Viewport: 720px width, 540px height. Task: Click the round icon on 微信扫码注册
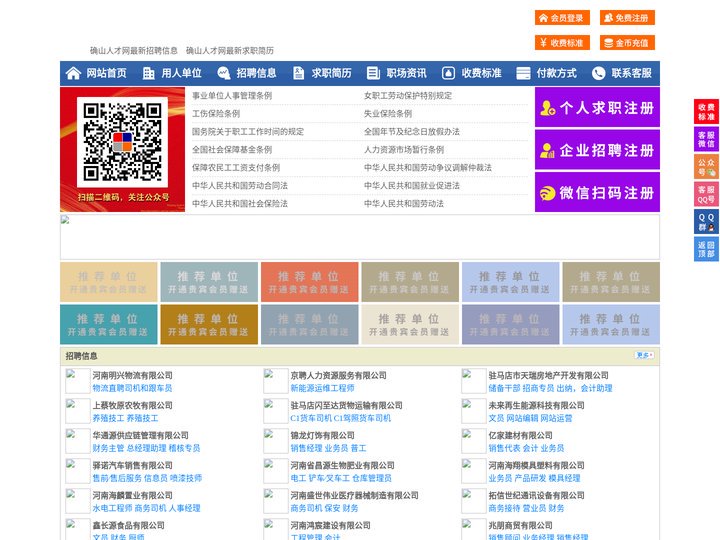tap(547, 193)
